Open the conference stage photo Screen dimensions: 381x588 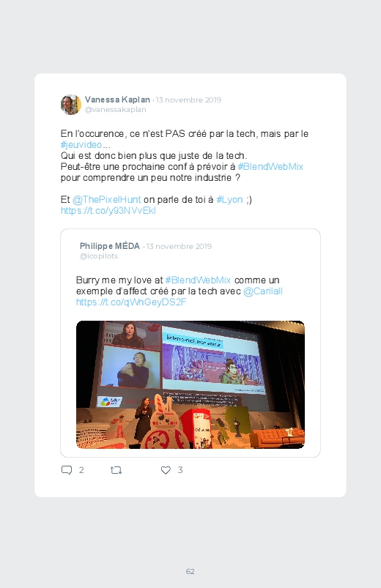coord(190,384)
